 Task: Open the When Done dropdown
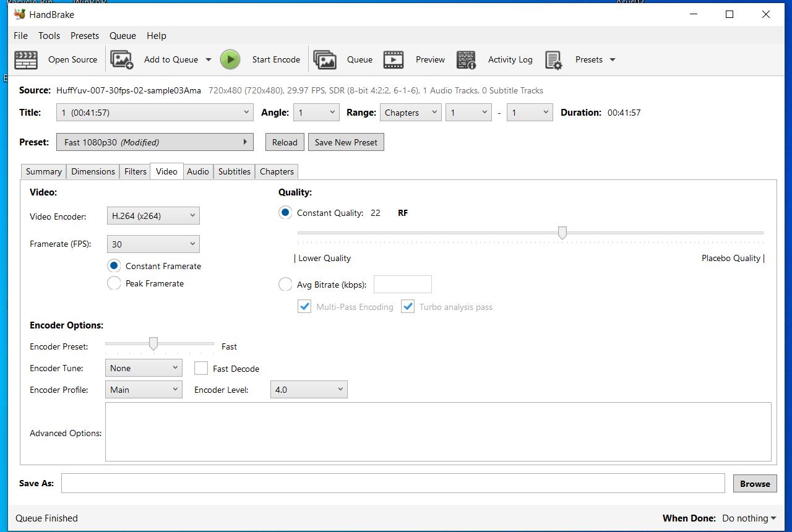tap(749, 518)
